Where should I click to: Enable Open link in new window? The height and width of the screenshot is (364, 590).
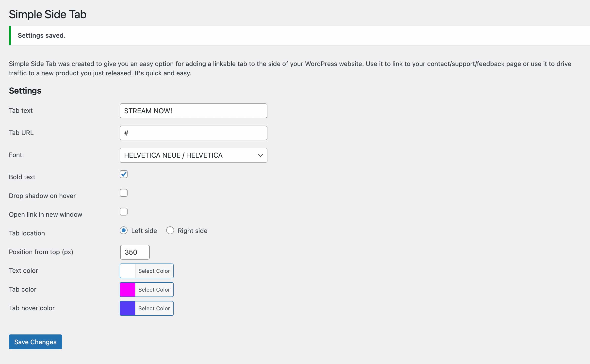[124, 211]
